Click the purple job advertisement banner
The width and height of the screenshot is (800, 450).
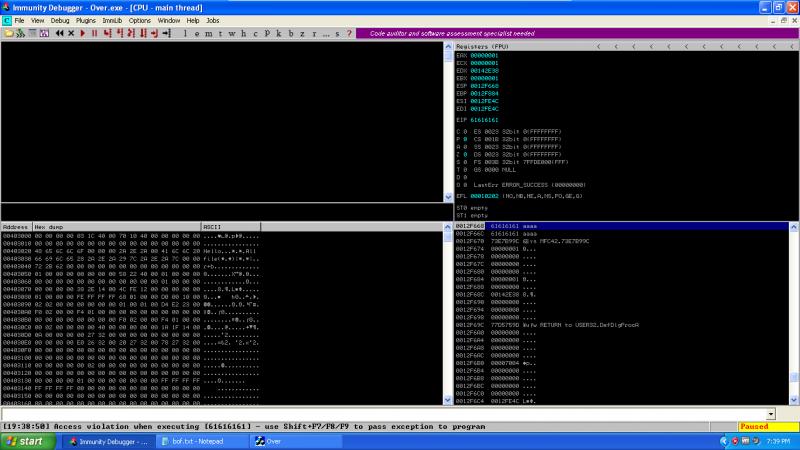(x=578, y=33)
